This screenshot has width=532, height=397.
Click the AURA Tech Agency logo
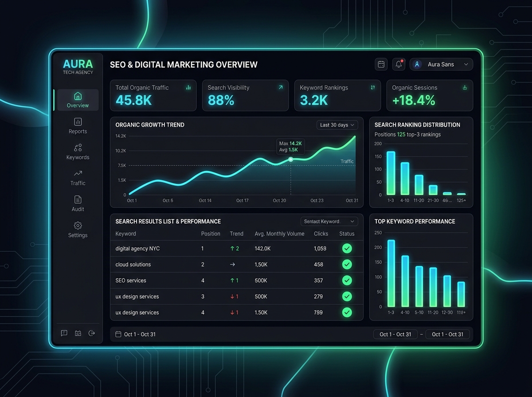(x=78, y=66)
